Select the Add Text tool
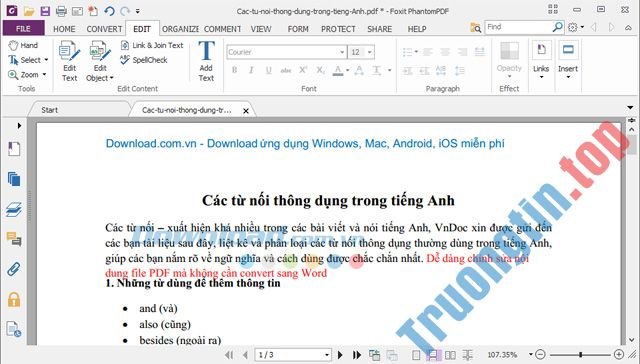The image size is (640, 364). click(206, 61)
